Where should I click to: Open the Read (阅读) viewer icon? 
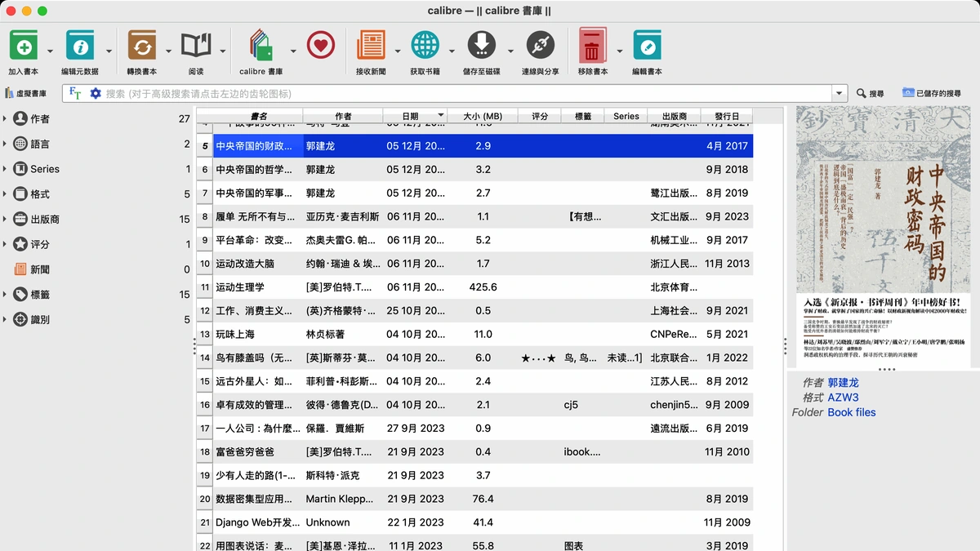(x=196, y=46)
